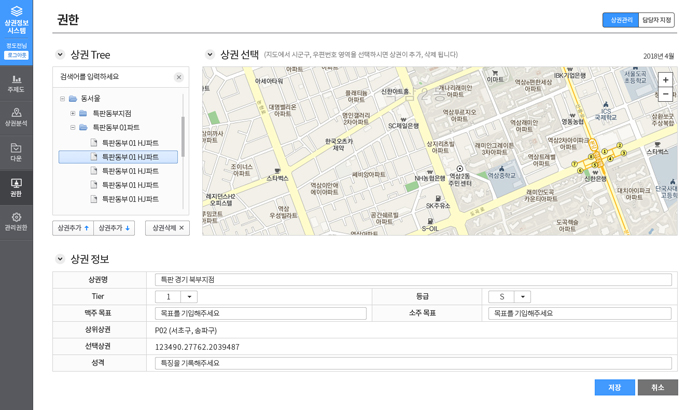
Task: Click the 상권추가 up-arrow button
Action: click(73, 228)
